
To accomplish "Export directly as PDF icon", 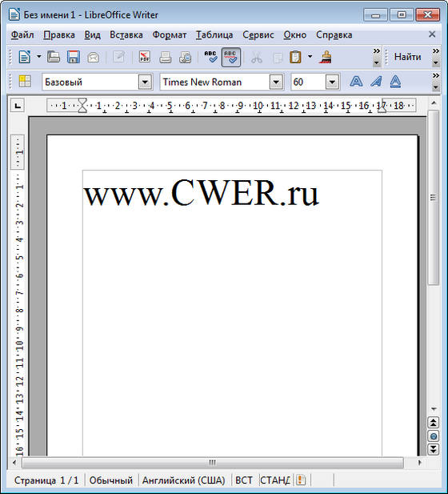I will tap(145, 58).
